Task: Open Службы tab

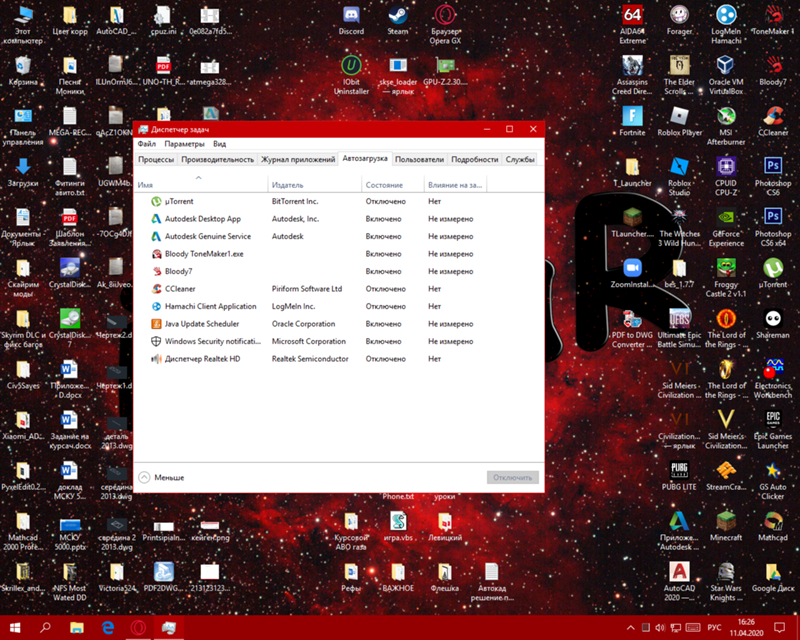Action: 520,160
